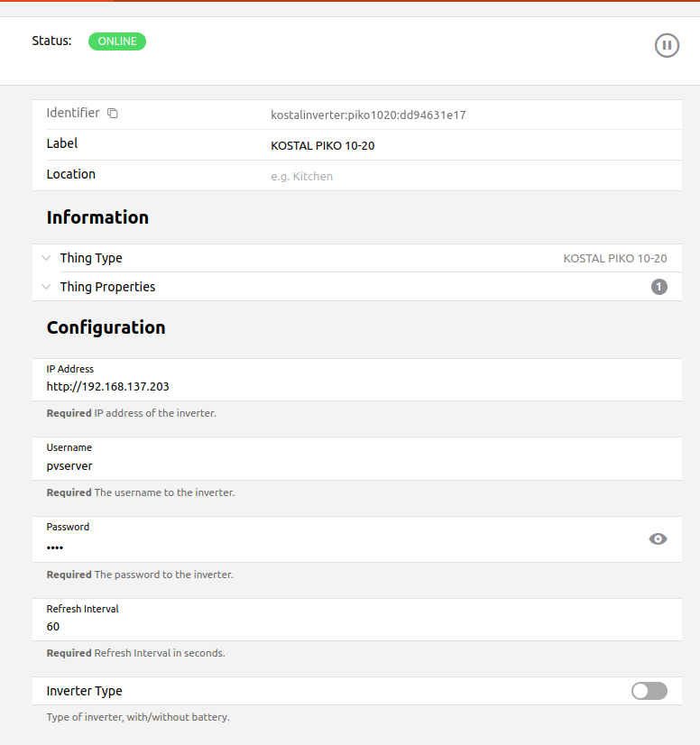This screenshot has height=745, width=700.
Task: Expand the Thing Type row
Action: click(x=91, y=258)
